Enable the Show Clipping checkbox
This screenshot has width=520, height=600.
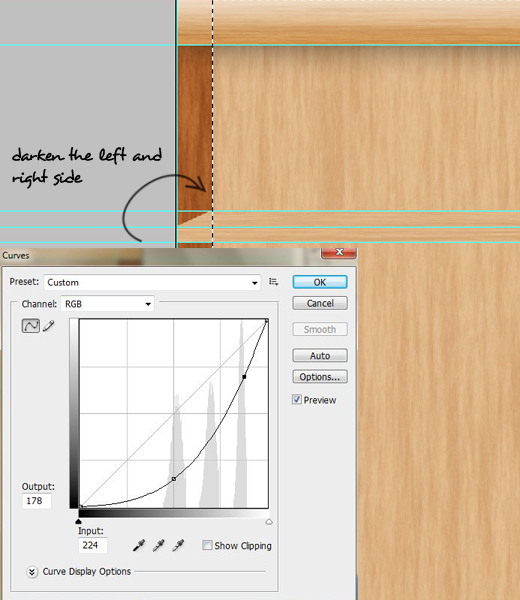[207, 545]
